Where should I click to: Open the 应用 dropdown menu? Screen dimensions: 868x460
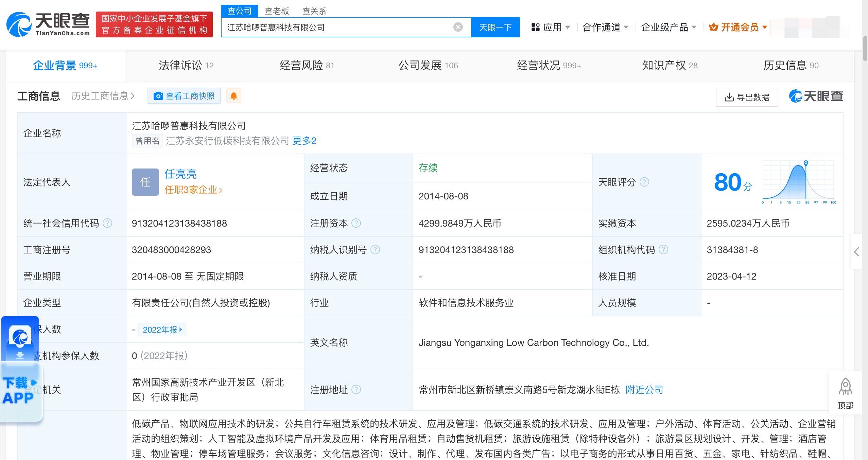[x=551, y=27]
